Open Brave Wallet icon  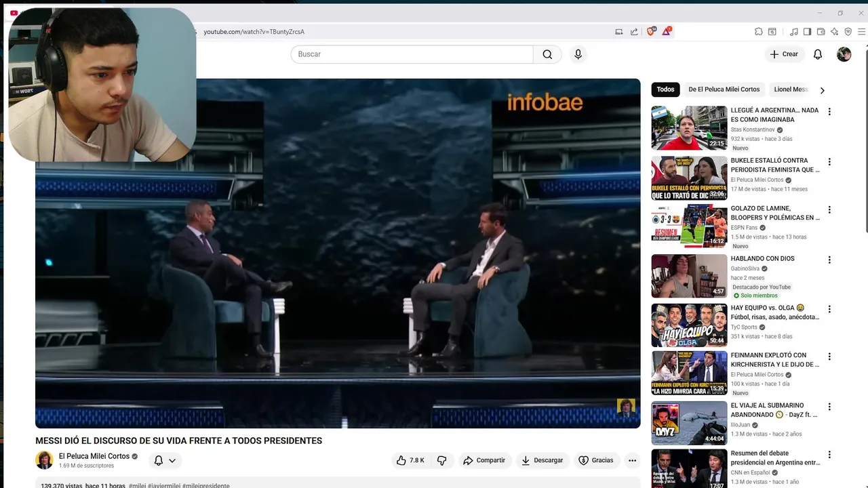[x=821, y=31]
